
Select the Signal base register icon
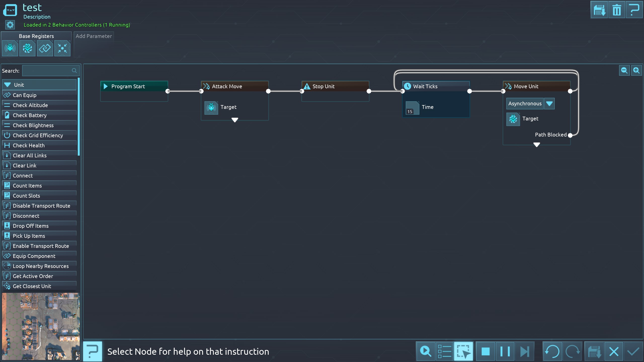[10, 48]
